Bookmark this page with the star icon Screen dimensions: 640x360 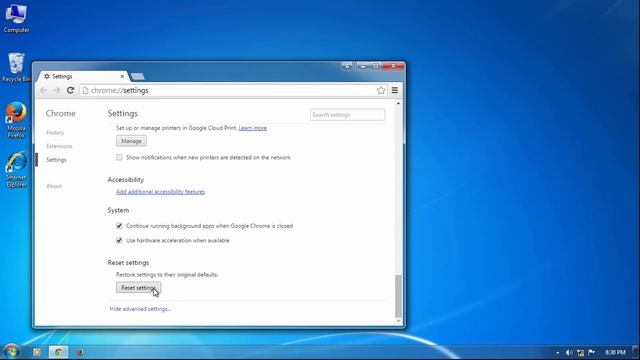coord(381,90)
